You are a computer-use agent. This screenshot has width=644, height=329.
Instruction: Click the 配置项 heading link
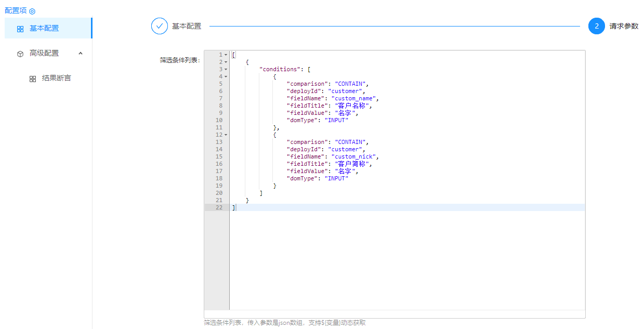coord(16,10)
